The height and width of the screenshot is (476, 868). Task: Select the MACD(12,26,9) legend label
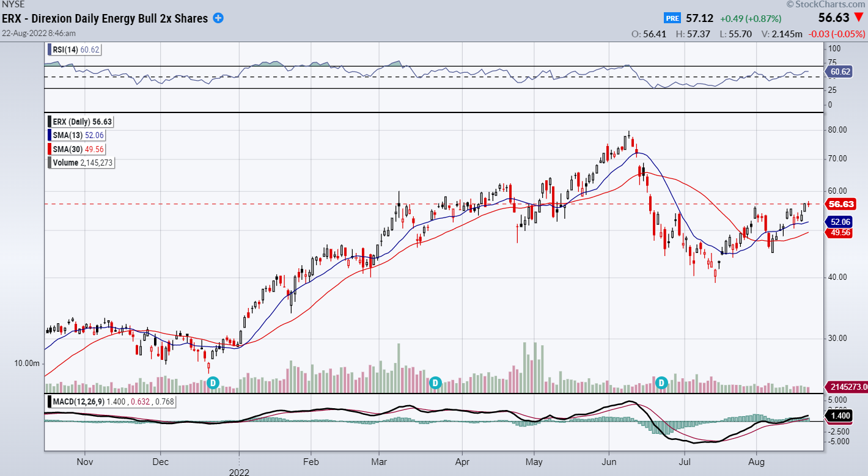[112, 401]
